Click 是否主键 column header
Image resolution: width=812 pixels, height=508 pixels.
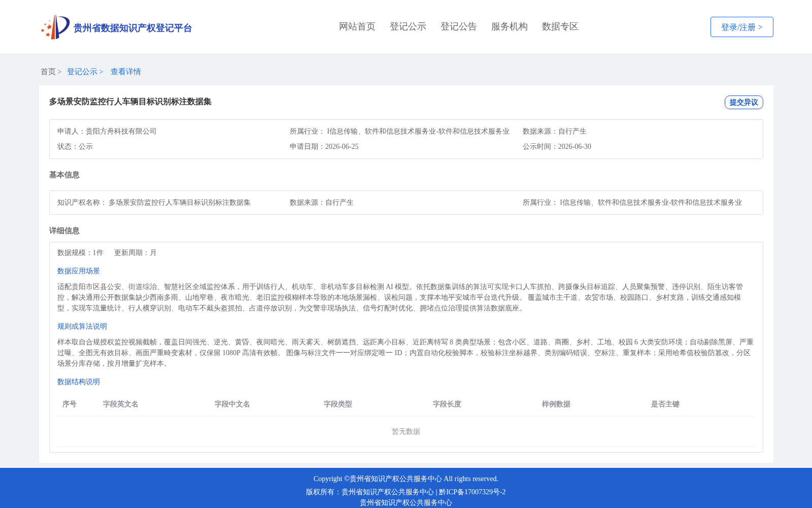coord(665,404)
